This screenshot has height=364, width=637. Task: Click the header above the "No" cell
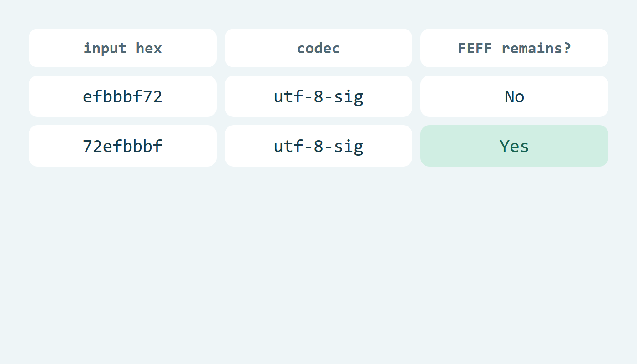(514, 48)
